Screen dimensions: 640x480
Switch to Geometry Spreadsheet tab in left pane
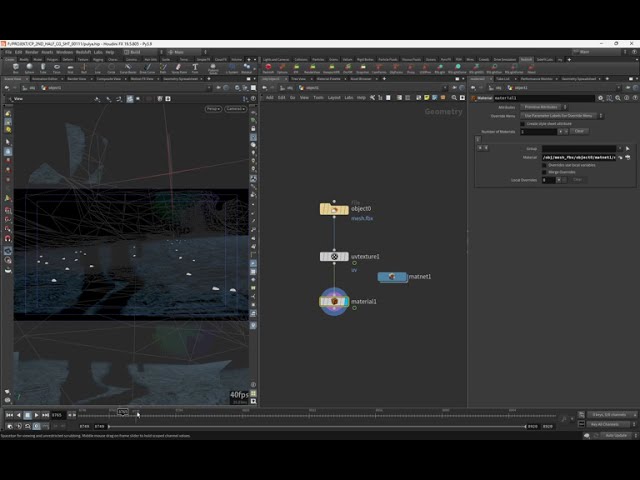click(180, 79)
